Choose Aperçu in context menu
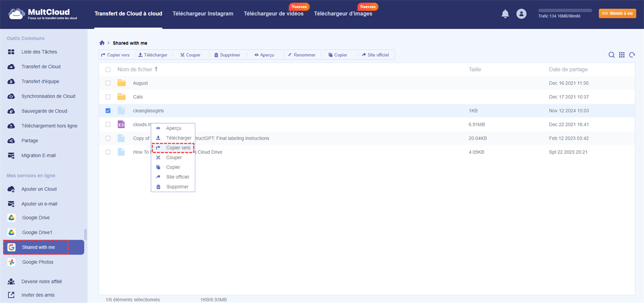Viewport: 644px width, 303px height. pyautogui.click(x=173, y=128)
